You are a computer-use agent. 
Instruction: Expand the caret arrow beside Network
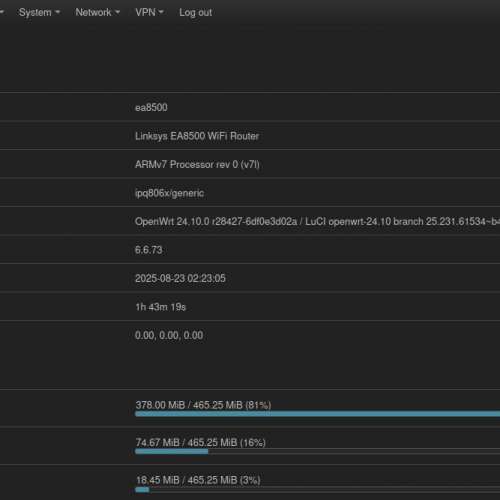117,12
